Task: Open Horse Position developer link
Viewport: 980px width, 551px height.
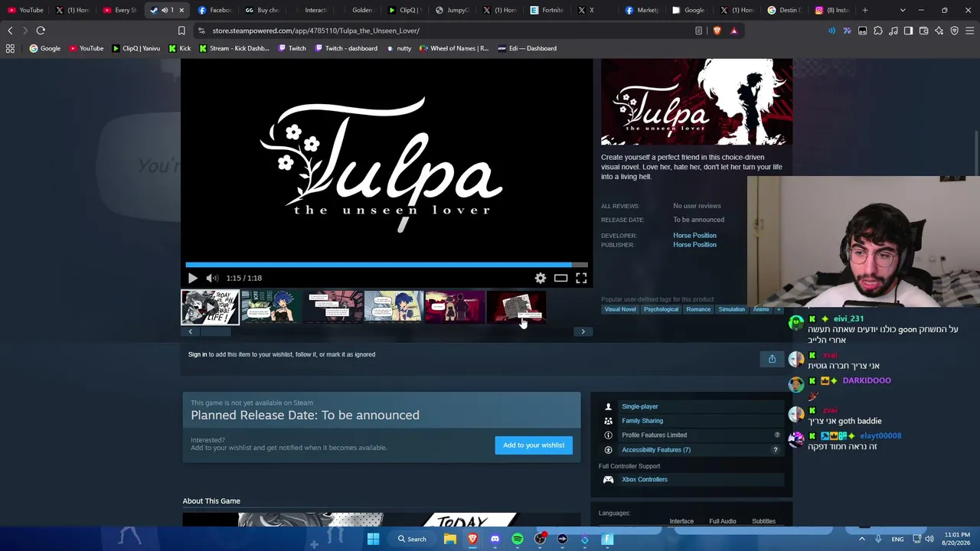Action: tap(694, 236)
